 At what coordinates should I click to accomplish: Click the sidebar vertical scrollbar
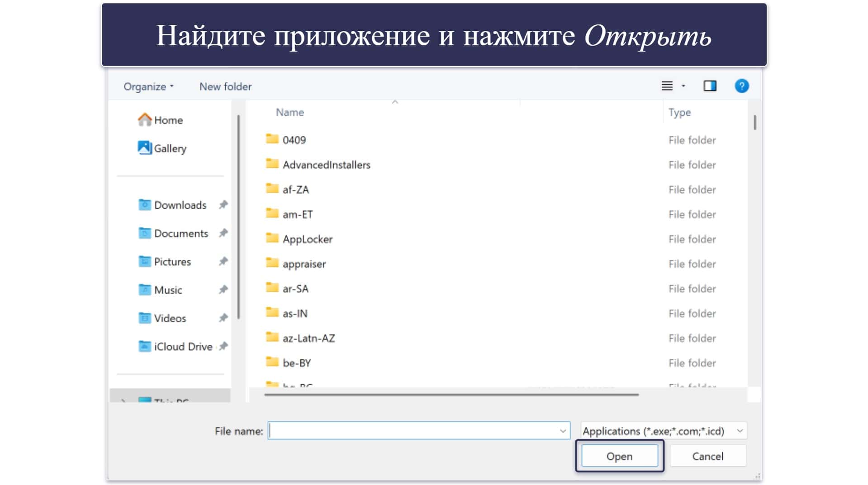pyautogui.click(x=238, y=217)
